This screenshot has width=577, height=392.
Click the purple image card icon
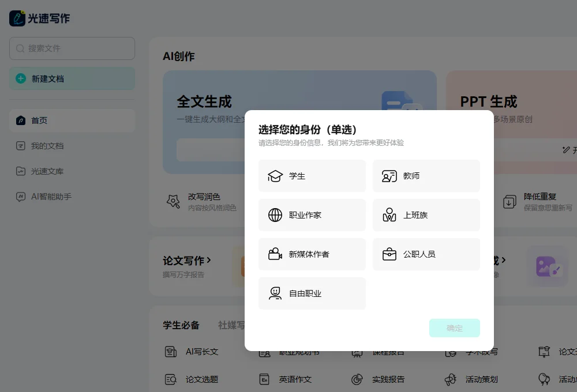point(548,266)
